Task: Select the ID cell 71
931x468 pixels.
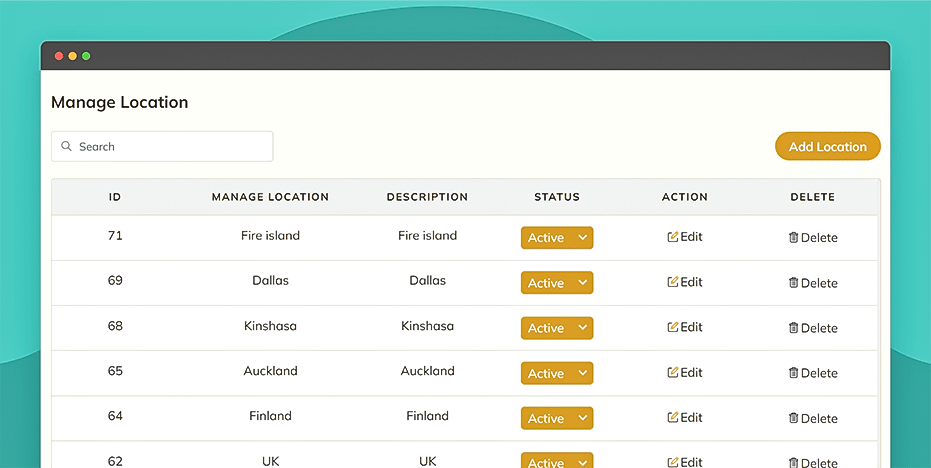Action: (115, 236)
